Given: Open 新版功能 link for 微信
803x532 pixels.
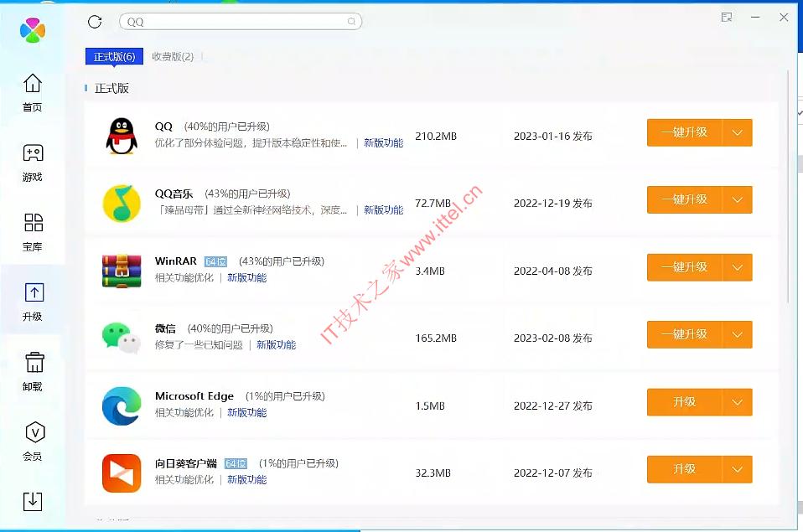Looking at the screenshot, I should click(276, 344).
